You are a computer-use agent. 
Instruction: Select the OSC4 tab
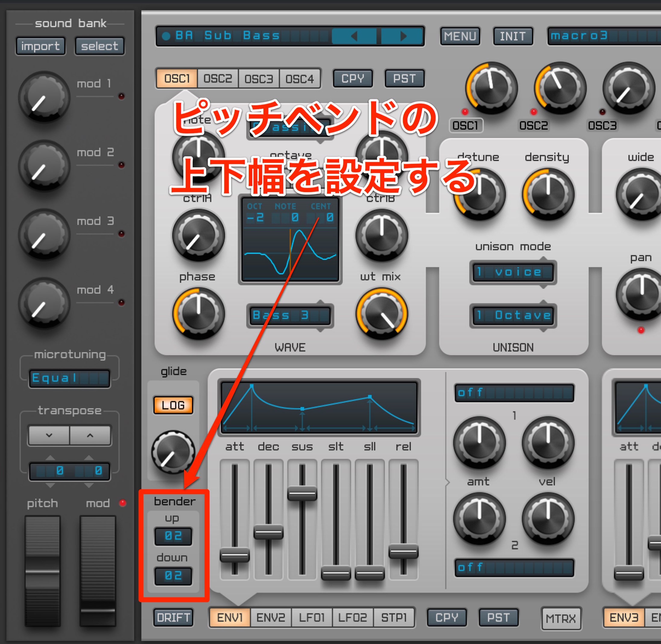click(x=300, y=79)
